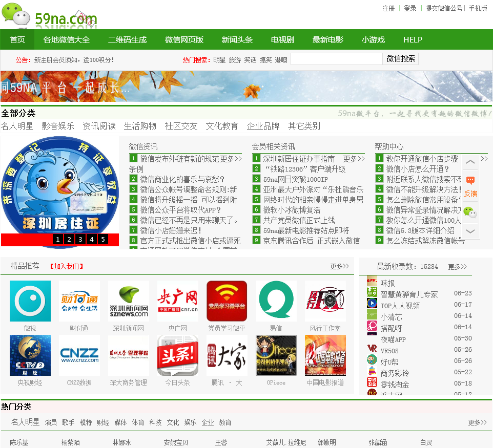Open 二维码生成 in nav bar
The image size is (493, 448).
(x=127, y=39)
